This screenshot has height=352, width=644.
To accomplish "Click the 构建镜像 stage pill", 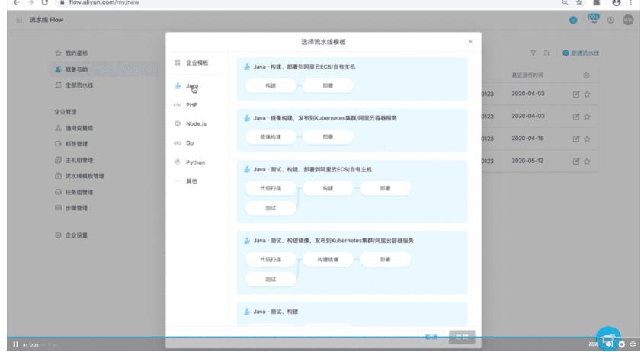I will [x=328, y=260].
